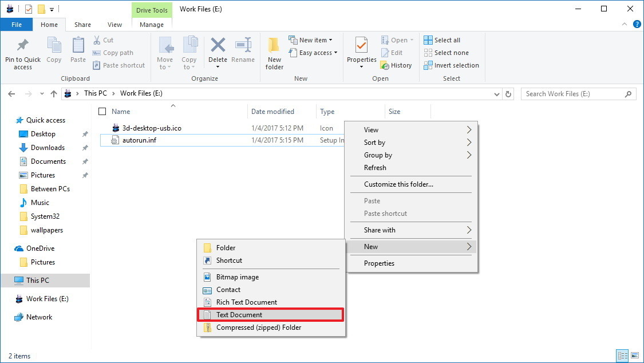Open the Move to dropdown
This screenshot has width=644, height=363.
pos(165,52)
